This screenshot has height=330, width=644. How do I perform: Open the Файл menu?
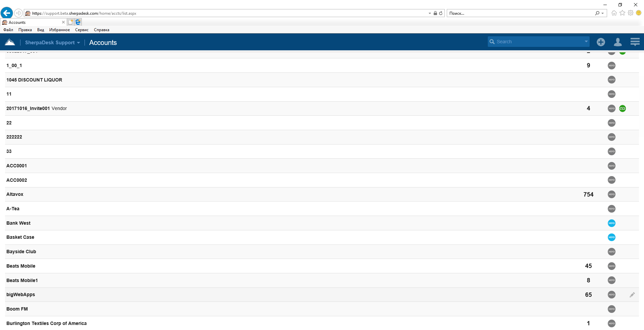[8, 30]
